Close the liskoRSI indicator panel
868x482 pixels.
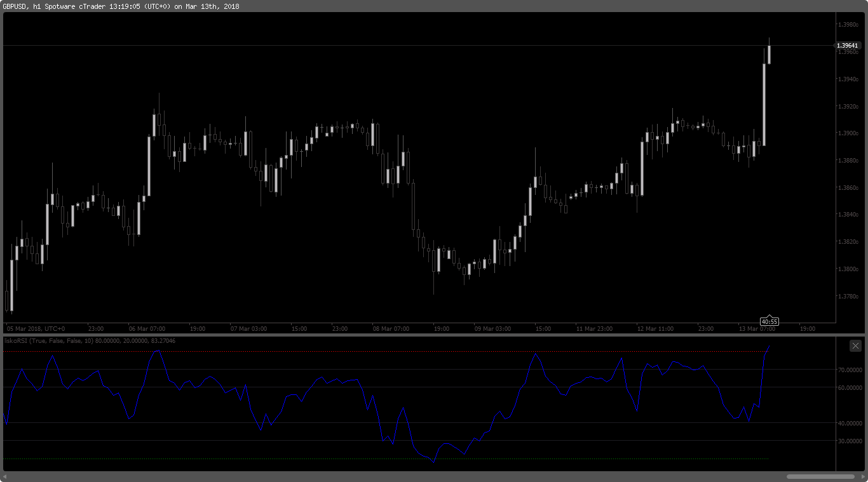(856, 345)
